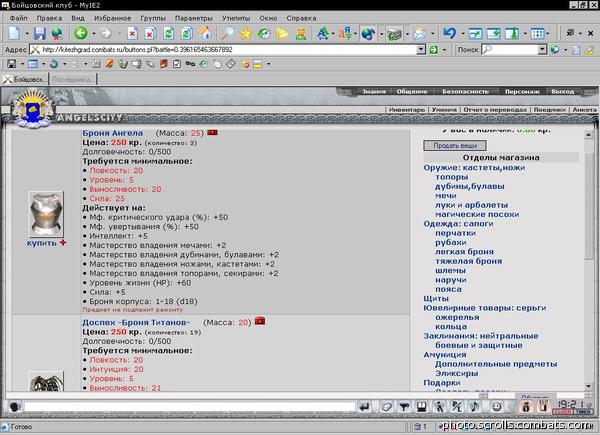Expand the Поиск search box dropdown
Viewport: 600px width, 435px height.
click(x=542, y=50)
